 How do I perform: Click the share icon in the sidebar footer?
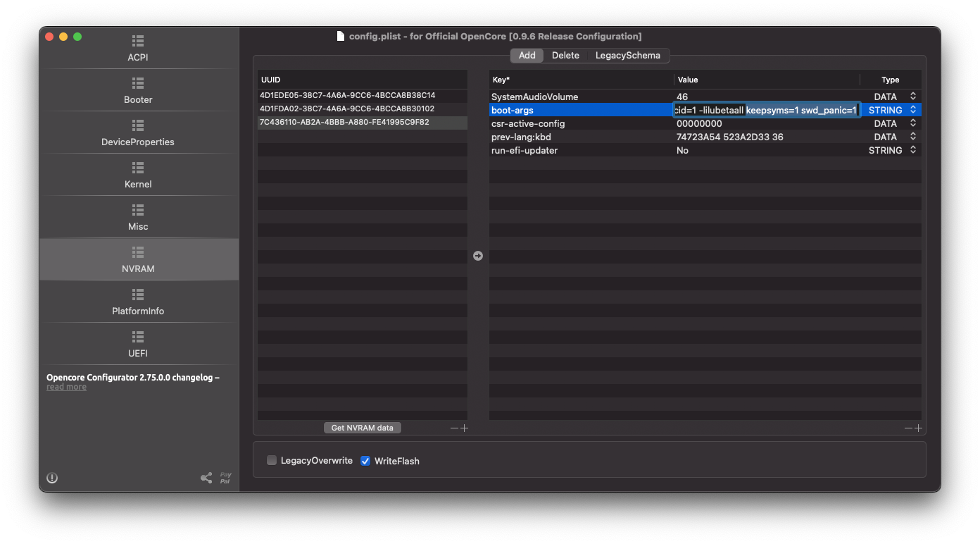coord(206,478)
